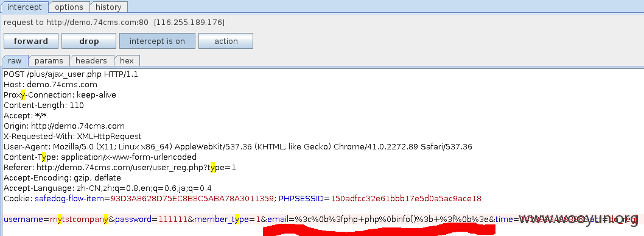The image size is (644, 236).
Task: Switch to the headers view tab
Action: pyautogui.click(x=91, y=61)
